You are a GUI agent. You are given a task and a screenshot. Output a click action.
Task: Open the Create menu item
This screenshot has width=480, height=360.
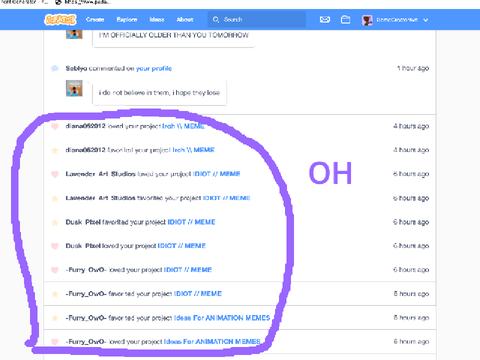coord(95,20)
